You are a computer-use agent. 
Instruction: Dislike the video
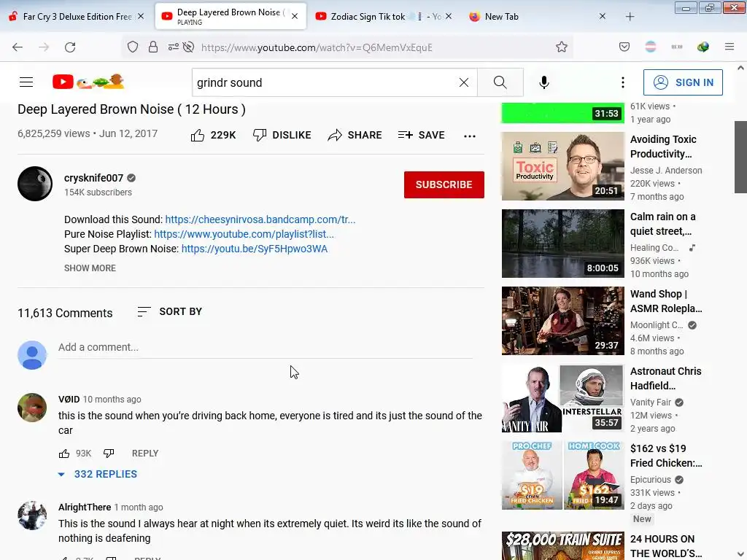click(x=282, y=135)
